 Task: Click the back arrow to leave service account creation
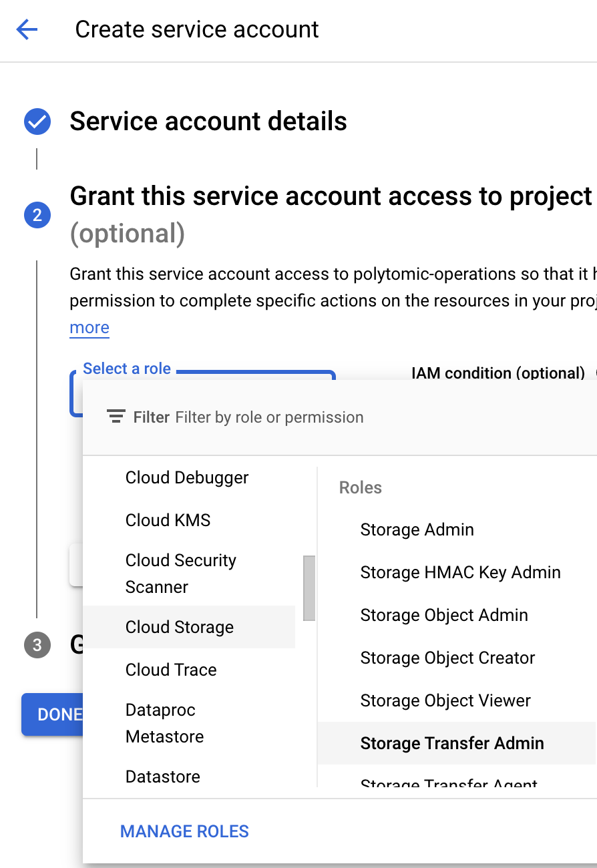click(26, 29)
